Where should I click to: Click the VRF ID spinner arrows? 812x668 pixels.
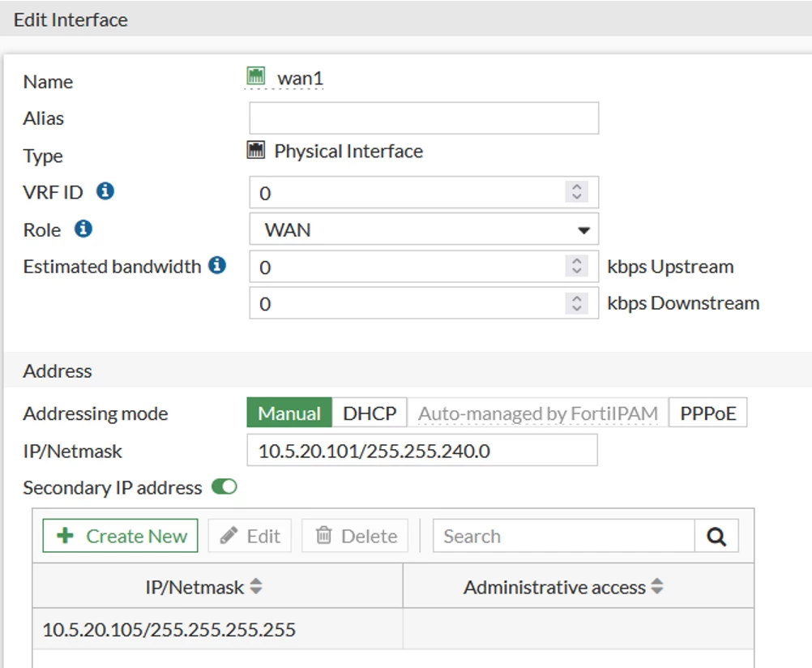576,192
